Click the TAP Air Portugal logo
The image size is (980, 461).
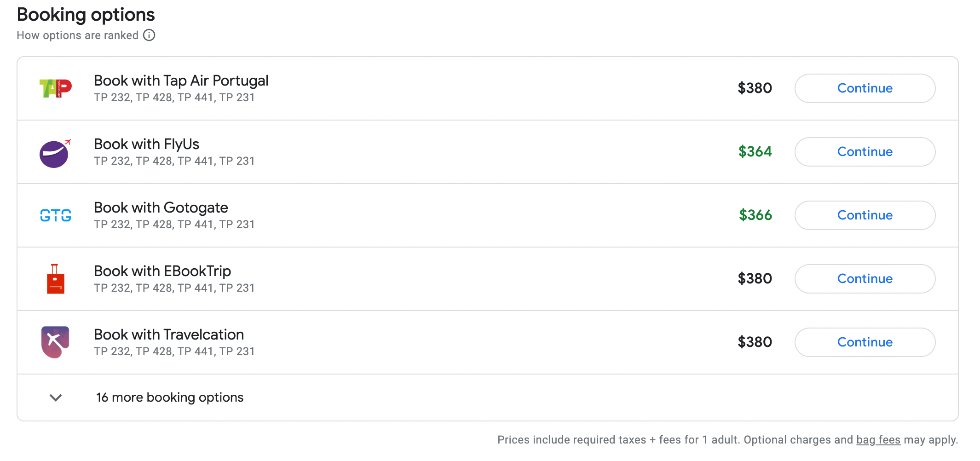click(x=55, y=88)
